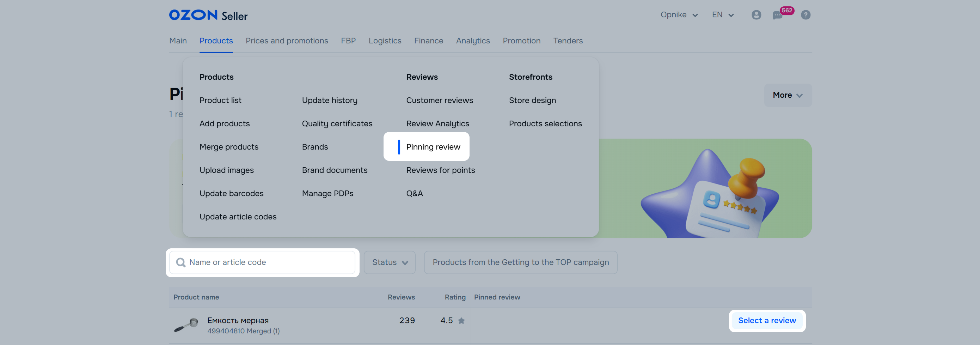Open the Analytics tab
Viewport: 980px width, 345px height.
pos(472,41)
